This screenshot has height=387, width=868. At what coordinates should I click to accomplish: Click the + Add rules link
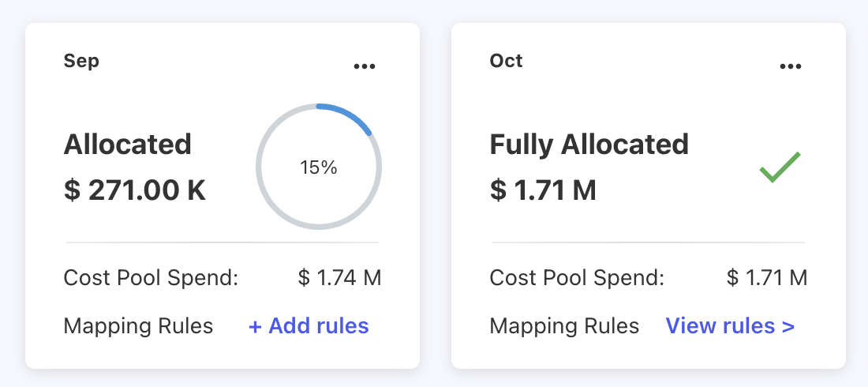click(x=309, y=326)
